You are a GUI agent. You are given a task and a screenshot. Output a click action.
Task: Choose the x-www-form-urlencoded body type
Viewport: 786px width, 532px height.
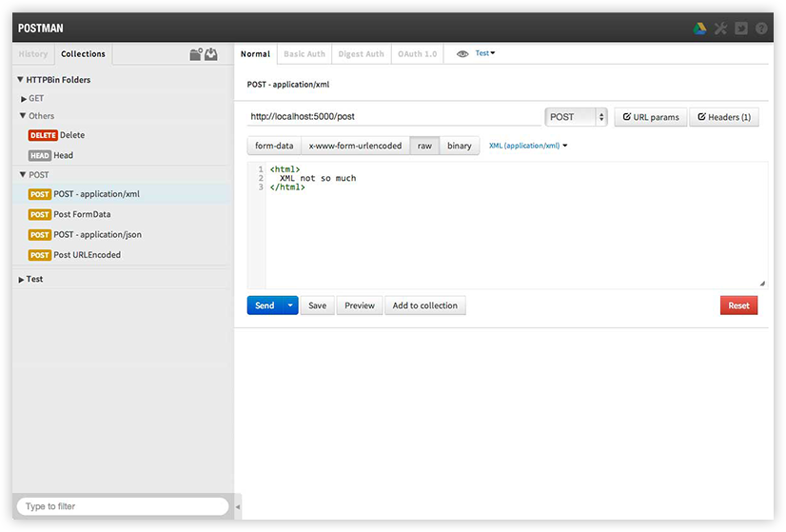point(355,146)
